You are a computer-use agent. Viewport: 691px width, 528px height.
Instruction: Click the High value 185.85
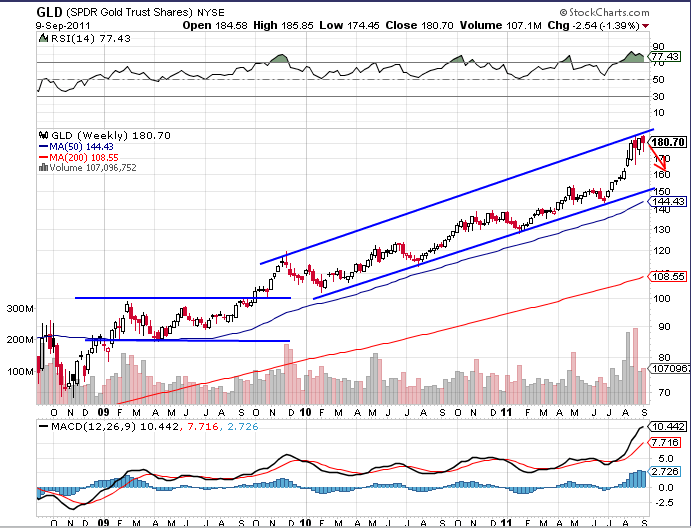tap(297, 26)
